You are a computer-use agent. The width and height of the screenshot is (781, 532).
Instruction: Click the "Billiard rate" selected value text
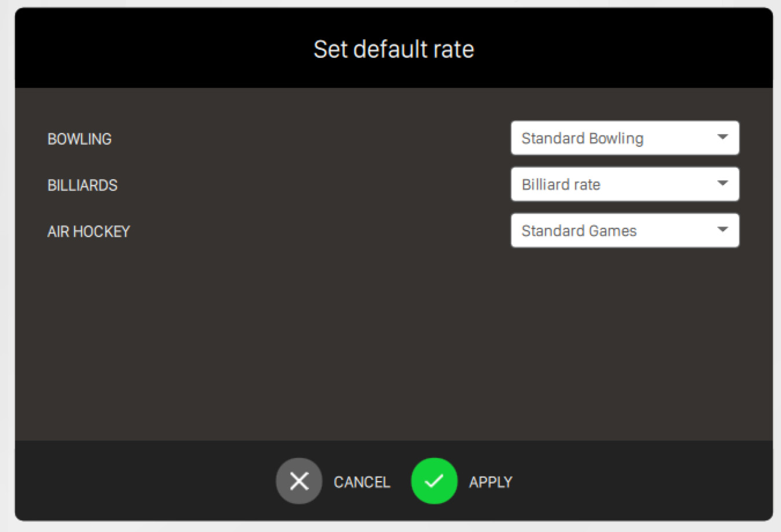click(x=561, y=184)
